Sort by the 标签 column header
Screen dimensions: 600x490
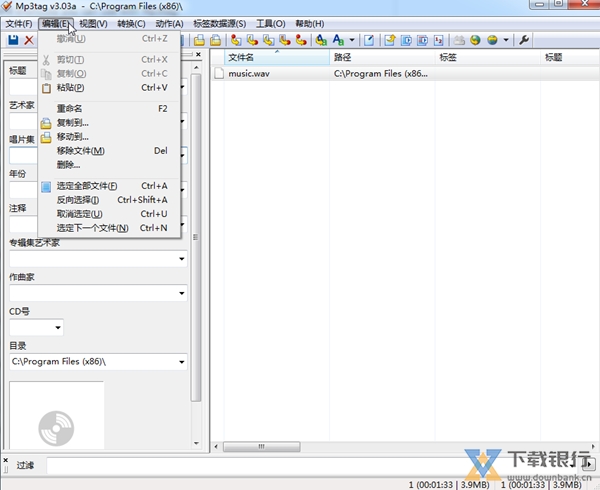point(488,57)
